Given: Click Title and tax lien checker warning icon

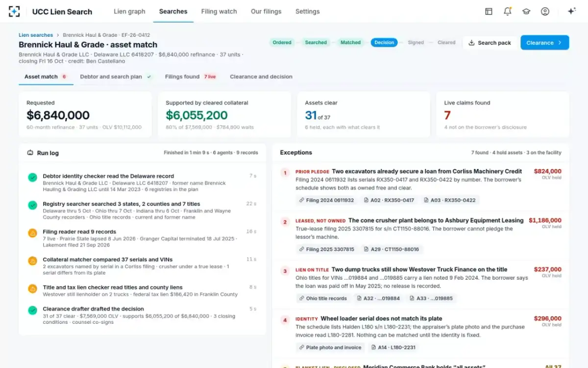Looking at the screenshot, I should click(32, 289).
